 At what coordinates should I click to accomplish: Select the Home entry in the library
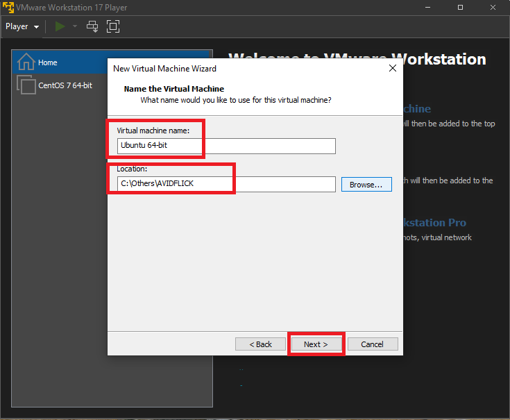48,62
